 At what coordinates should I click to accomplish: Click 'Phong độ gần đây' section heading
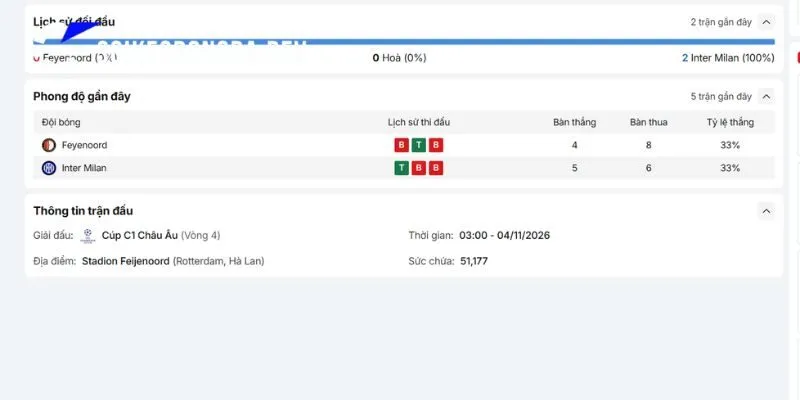tap(82, 96)
